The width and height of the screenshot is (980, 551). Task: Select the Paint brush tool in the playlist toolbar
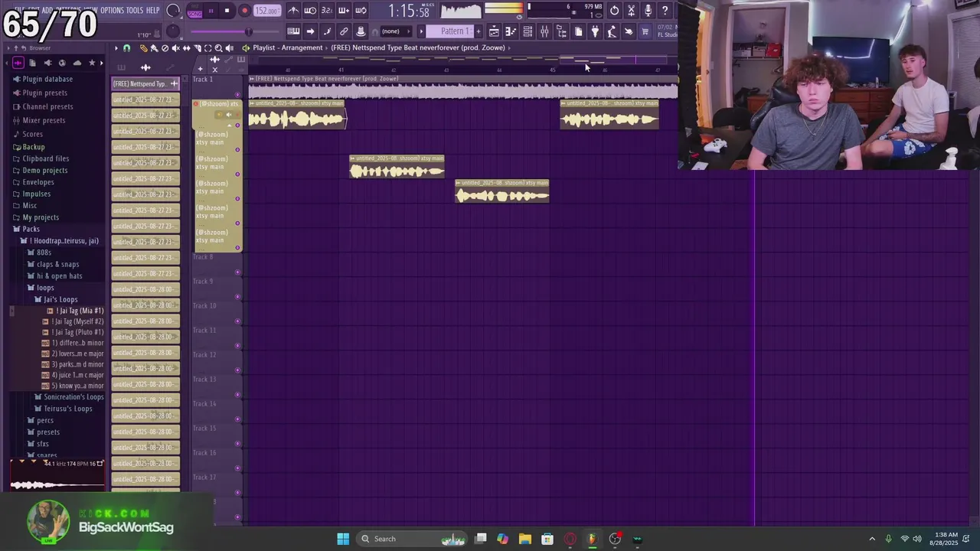coord(154,48)
